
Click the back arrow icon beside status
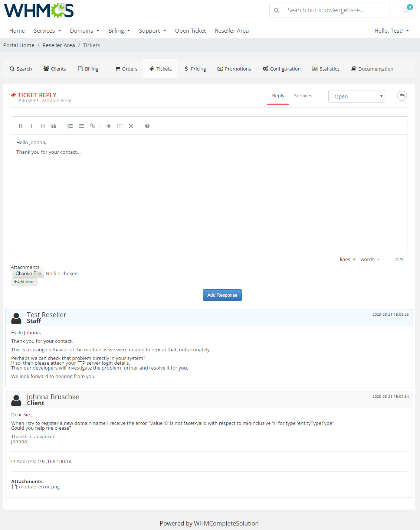[x=402, y=96]
